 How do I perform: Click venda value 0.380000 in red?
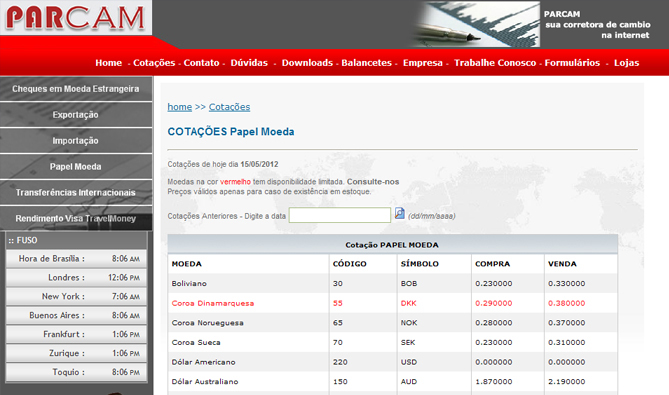coord(567,303)
